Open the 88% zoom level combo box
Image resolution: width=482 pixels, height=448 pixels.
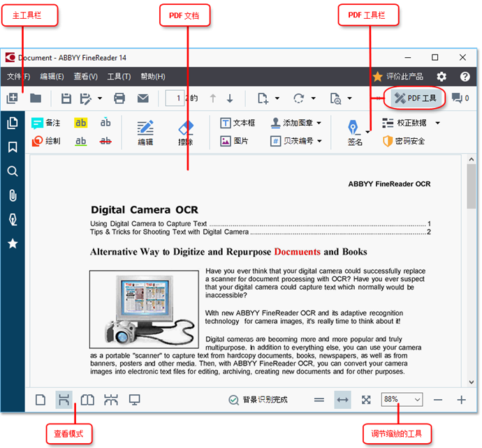point(402,399)
